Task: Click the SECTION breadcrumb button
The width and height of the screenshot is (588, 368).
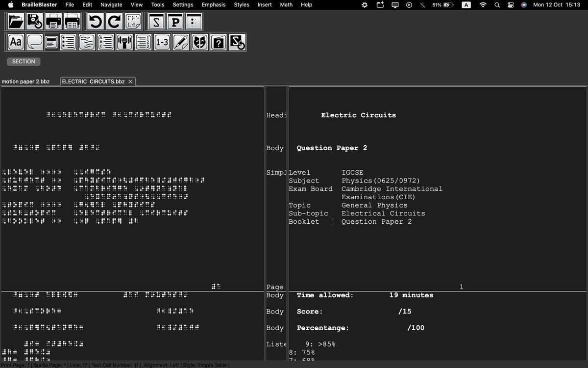Action: pyautogui.click(x=24, y=62)
